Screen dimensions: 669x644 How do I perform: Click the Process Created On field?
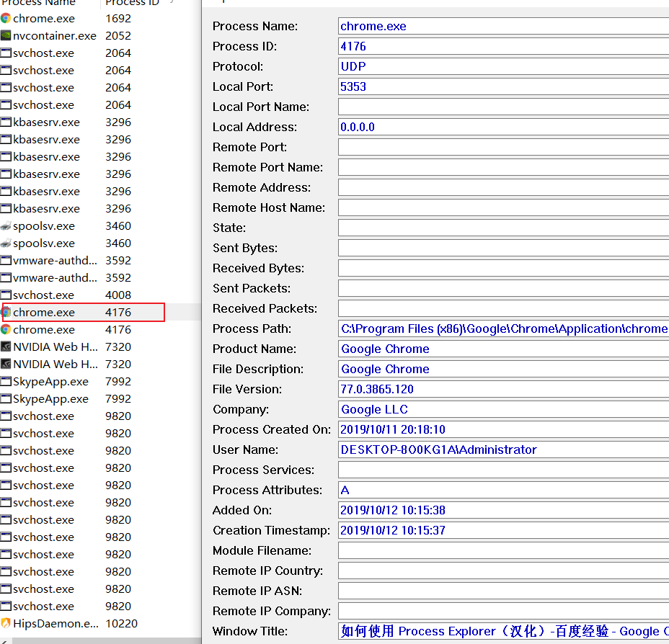coord(503,429)
